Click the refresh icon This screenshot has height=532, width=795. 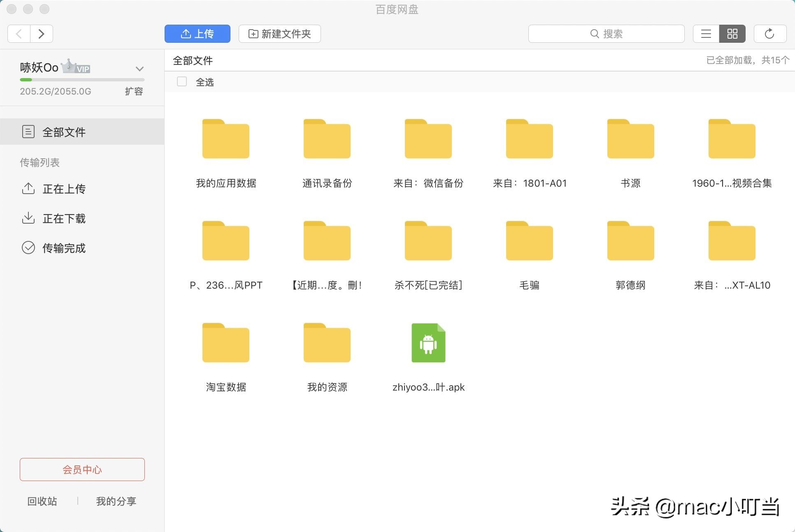(770, 34)
